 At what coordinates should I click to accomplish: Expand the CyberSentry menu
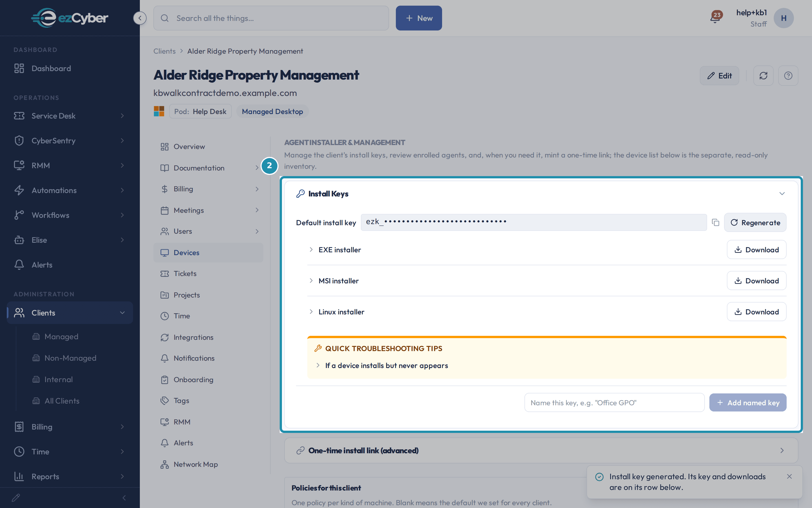point(70,141)
